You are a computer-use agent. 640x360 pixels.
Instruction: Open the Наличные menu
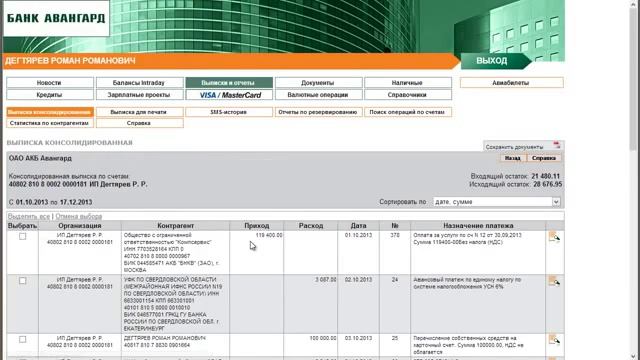pyautogui.click(x=408, y=82)
